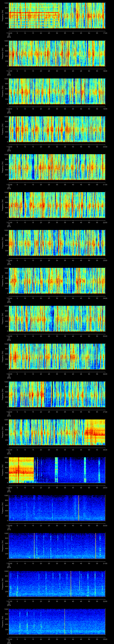114x644 pixels.
Task: Select the red spike near 43s in 7:29:00 panel
Action: click(x=79, y=508)
